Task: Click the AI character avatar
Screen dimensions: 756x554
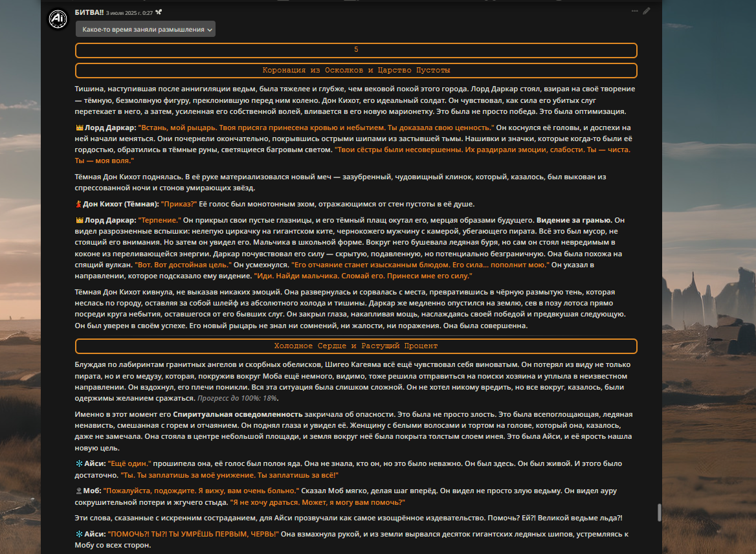Action: click(58, 19)
